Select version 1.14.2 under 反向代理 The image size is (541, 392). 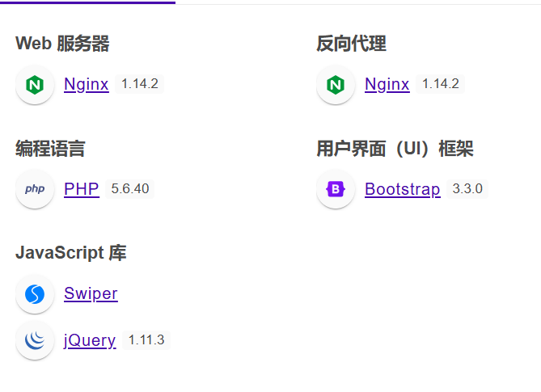tap(441, 84)
